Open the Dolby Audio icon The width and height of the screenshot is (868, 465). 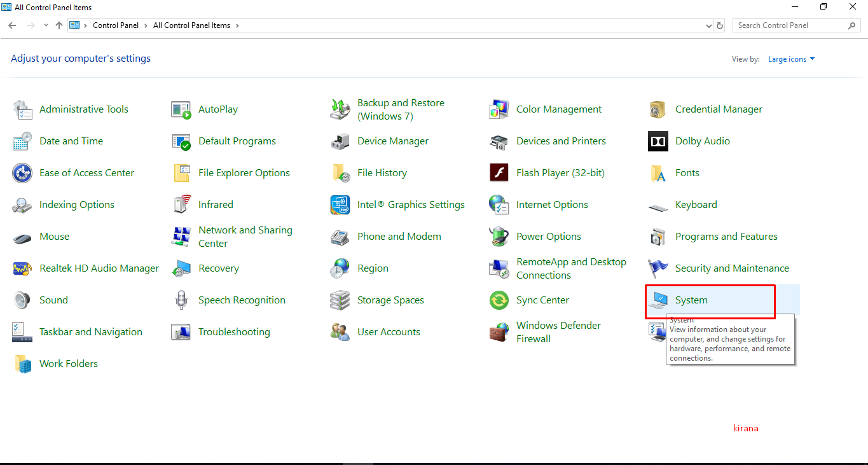point(658,141)
